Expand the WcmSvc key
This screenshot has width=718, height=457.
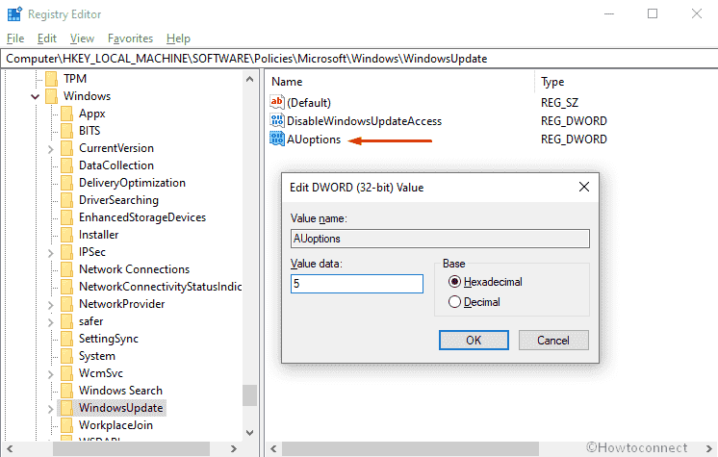(x=51, y=374)
